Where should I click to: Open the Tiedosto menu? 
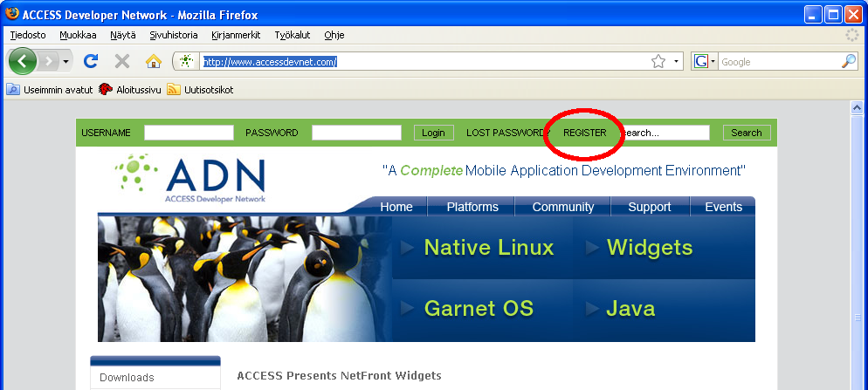28,35
